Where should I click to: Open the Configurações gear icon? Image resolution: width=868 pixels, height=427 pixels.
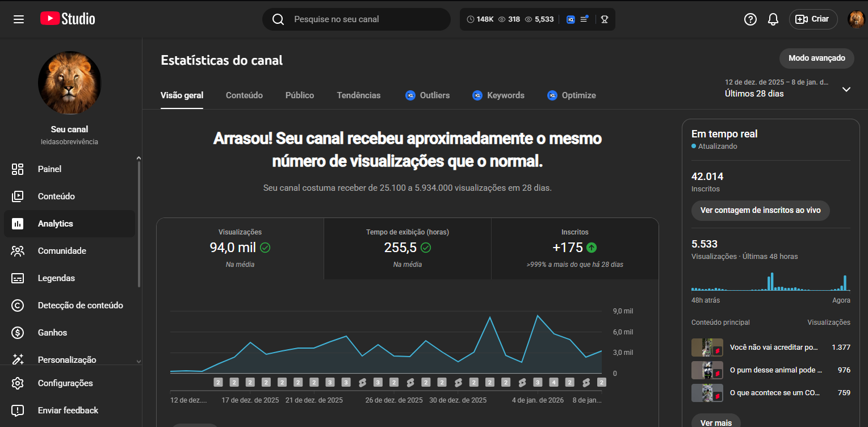(x=18, y=383)
